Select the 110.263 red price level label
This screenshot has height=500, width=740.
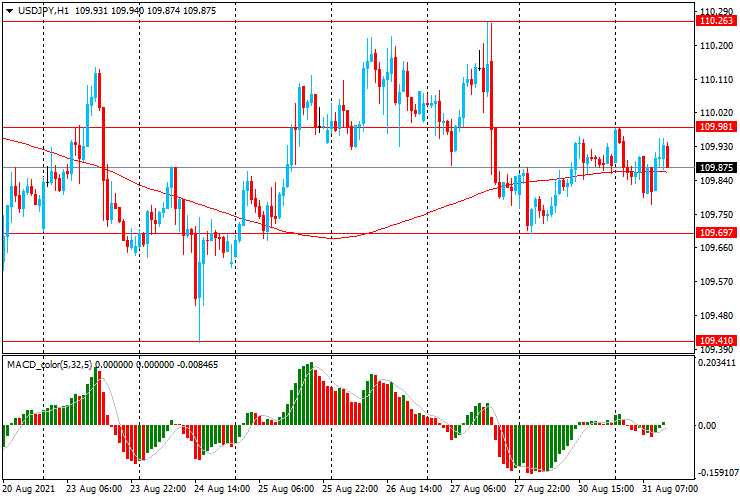pos(716,21)
